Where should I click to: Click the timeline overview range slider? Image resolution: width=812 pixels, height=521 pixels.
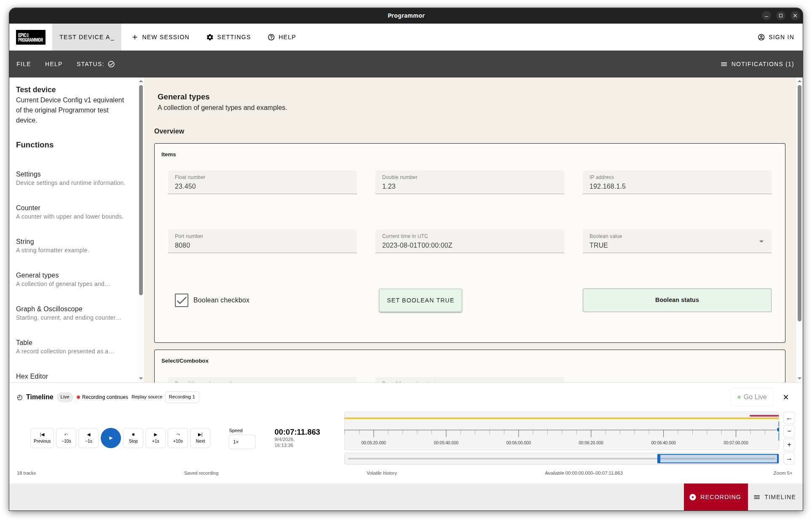pos(718,459)
